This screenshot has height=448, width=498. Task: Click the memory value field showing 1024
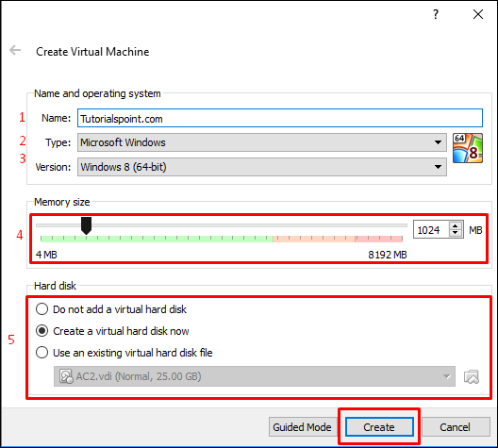pos(432,230)
